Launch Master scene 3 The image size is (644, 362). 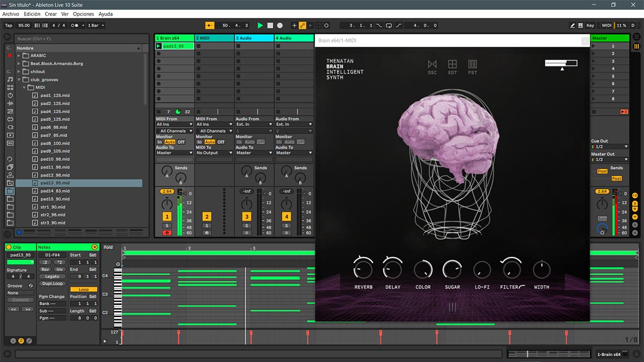(x=594, y=61)
